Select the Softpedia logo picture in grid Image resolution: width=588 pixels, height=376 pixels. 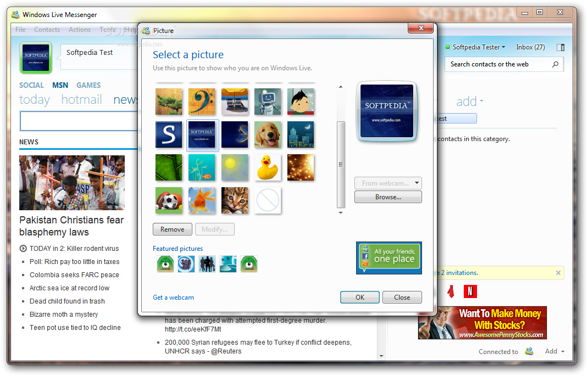tap(202, 134)
